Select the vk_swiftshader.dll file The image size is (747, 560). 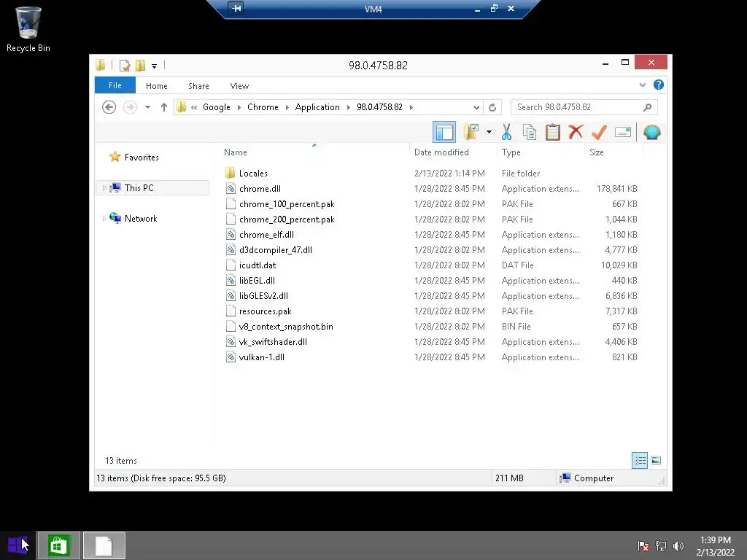pos(273,341)
